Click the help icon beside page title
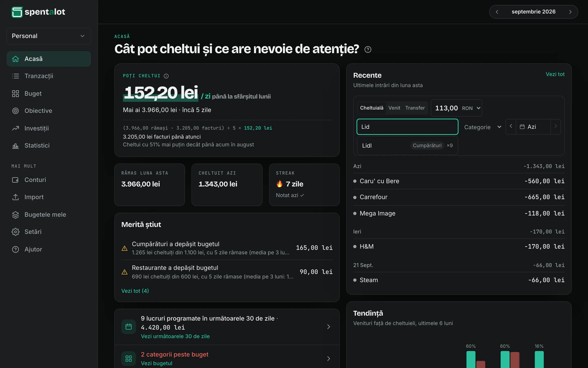This screenshot has height=368, width=588. (368, 49)
